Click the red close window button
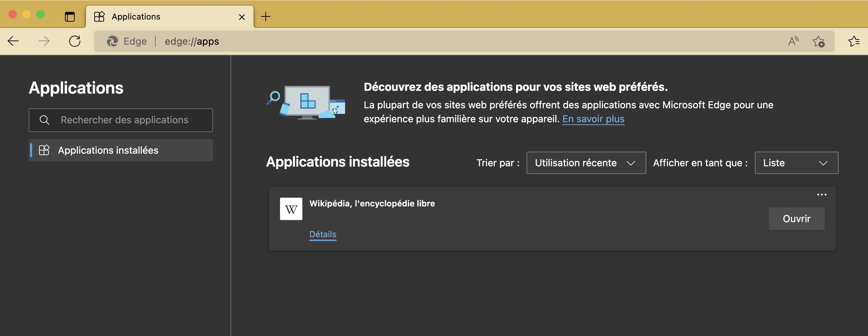 [x=13, y=14]
